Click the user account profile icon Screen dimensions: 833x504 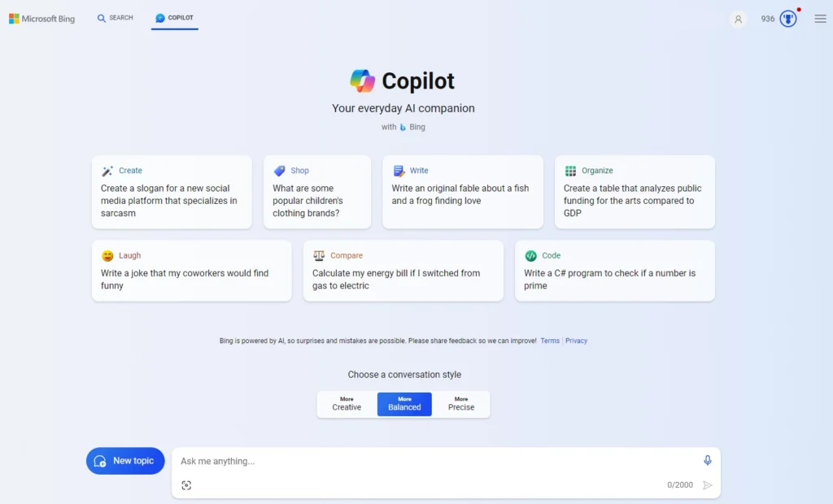(738, 19)
